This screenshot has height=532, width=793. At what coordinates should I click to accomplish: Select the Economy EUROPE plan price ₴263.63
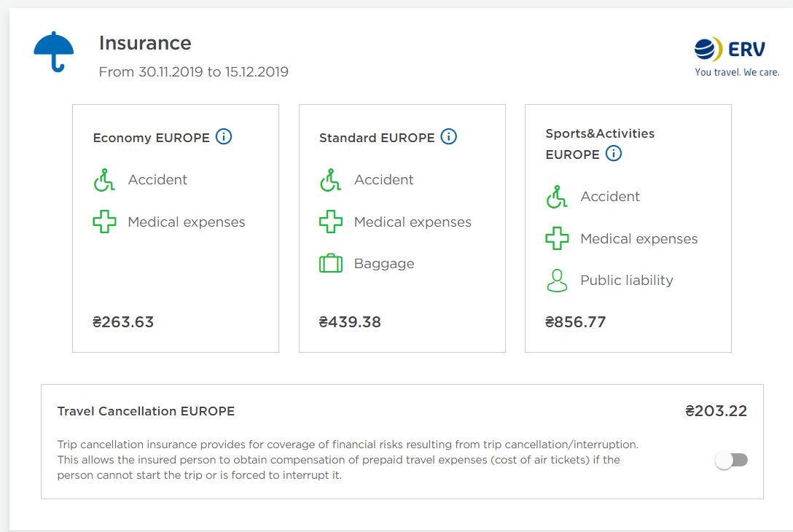[123, 322]
